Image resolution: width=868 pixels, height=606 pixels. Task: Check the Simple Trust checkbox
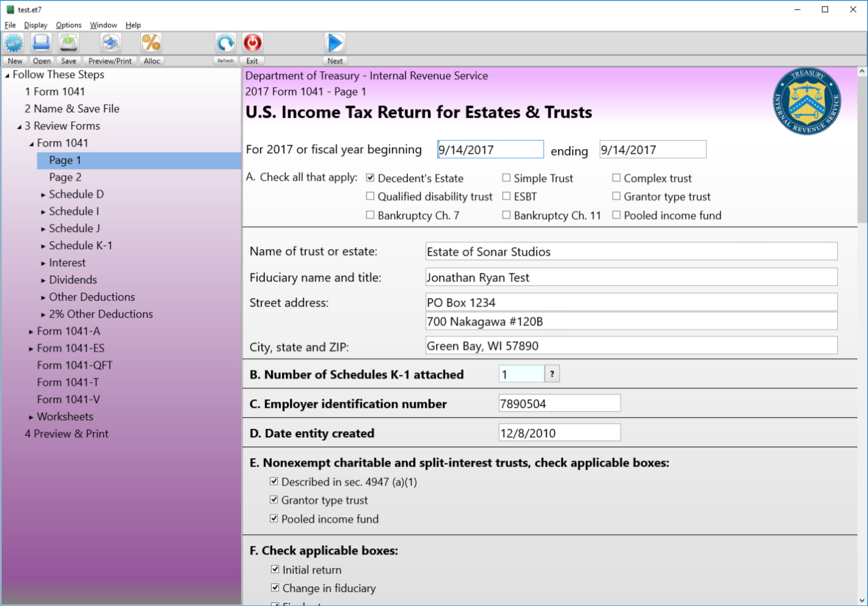click(x=506, y=178)
